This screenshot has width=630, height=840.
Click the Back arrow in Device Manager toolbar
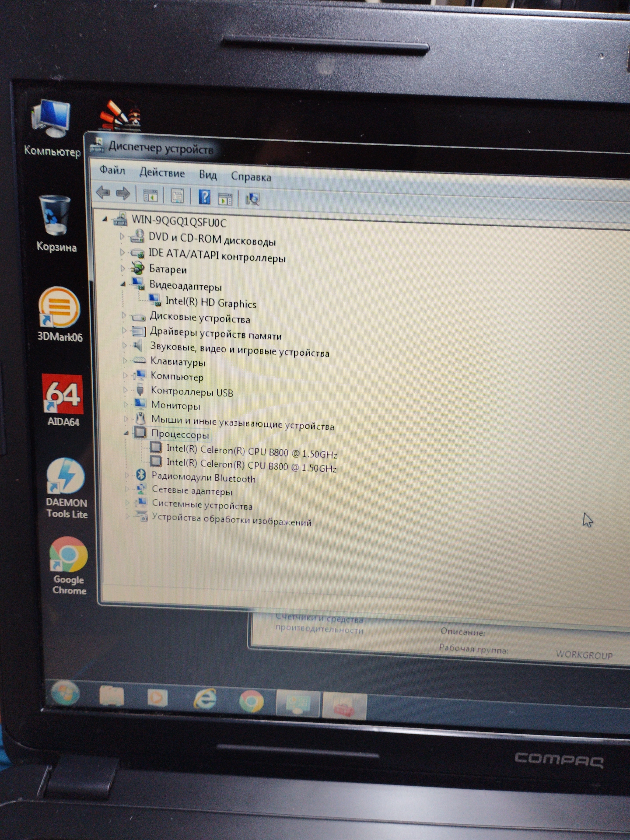pyautogui.click(x=103, y=192)
